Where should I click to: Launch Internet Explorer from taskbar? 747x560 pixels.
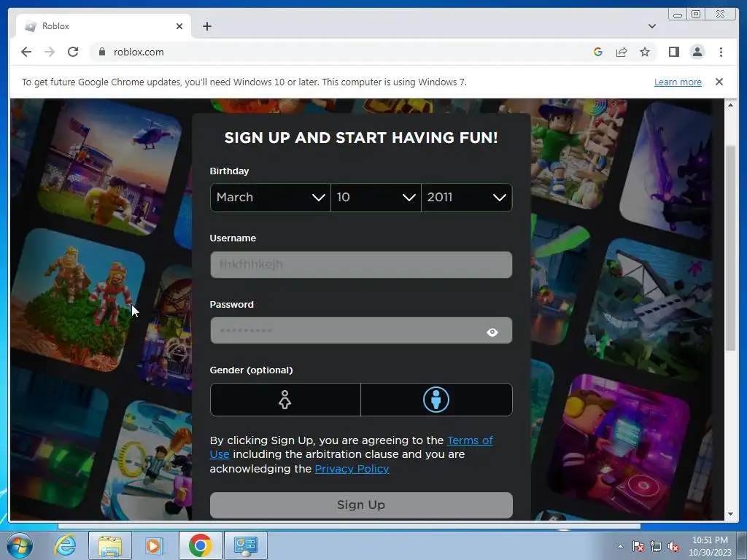coord(65,545)
